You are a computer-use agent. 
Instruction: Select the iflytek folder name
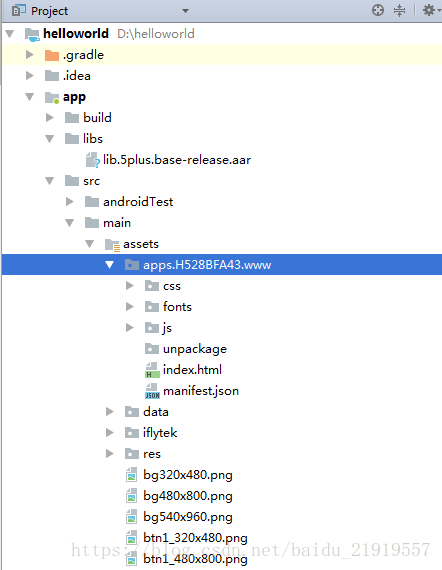point(160,433)
